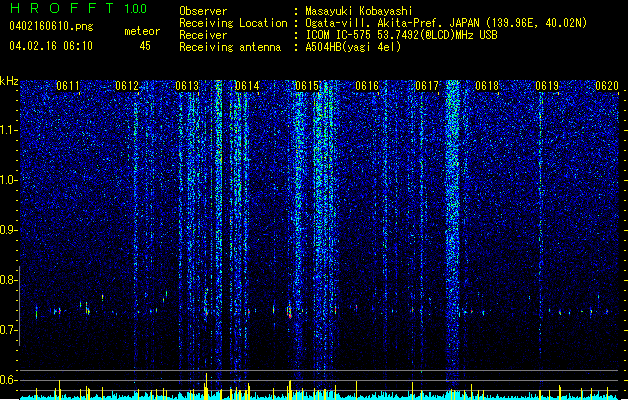629x400 pixels.
Task: Click the 0.7 kHz axis label
Action: coord(9,330)
